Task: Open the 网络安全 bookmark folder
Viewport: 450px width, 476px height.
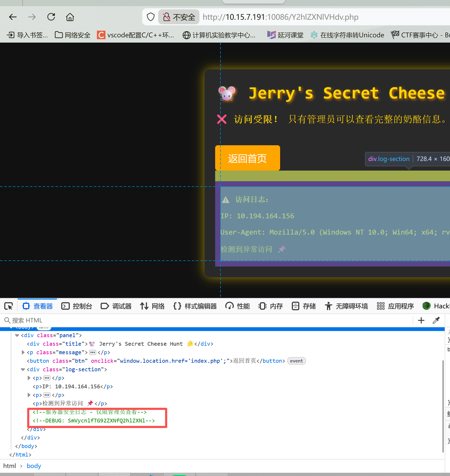Action: [x=72, y=35]
